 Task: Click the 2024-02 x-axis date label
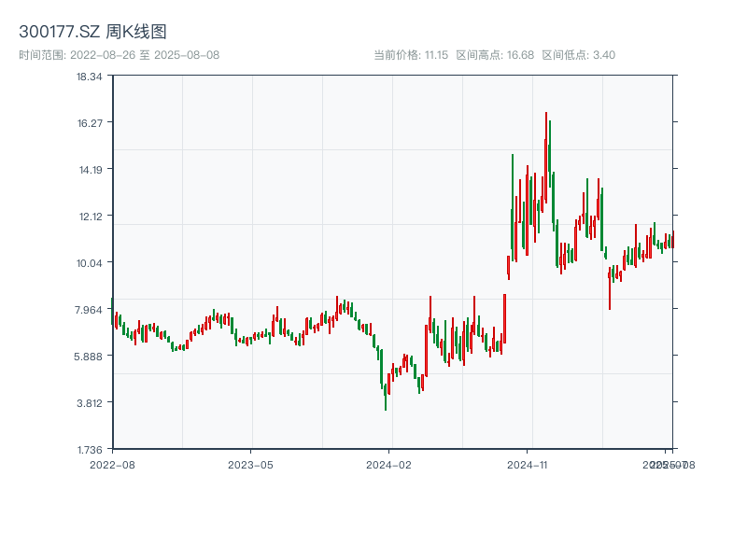(x=390, y=464)
